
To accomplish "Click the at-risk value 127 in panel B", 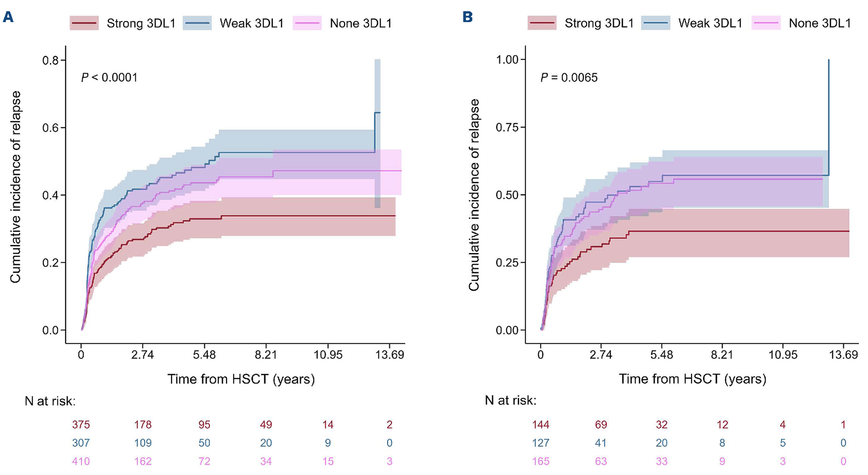I will 540,443.
